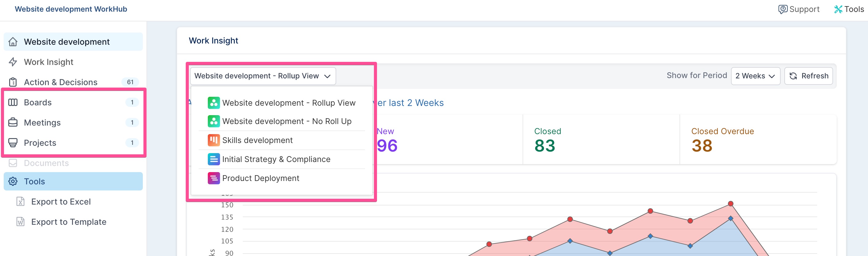Click the Export to Template document icon
This screenshot has width=868, height=256.
pos(21,222)
